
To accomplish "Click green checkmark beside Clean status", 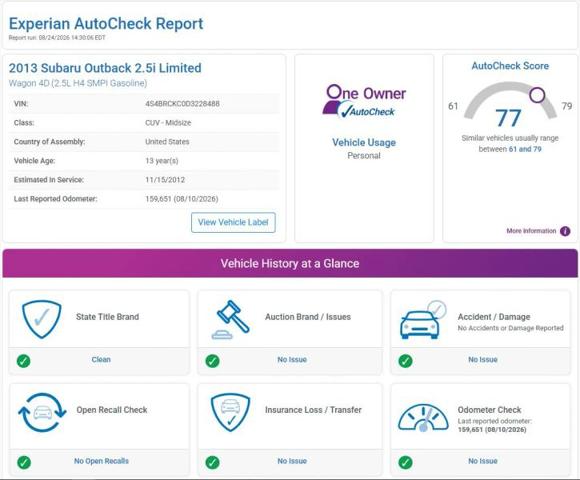I will click(24, 361).
